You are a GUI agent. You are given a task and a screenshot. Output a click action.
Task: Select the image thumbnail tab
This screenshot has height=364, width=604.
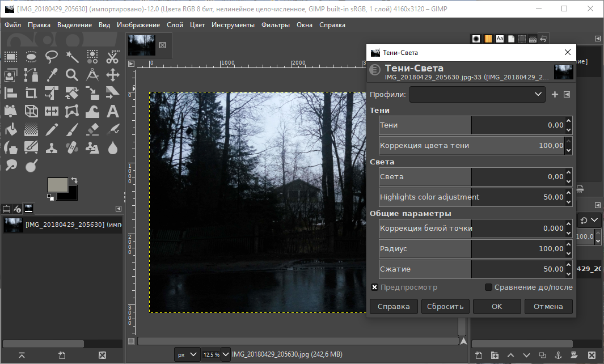coord(142,45)
